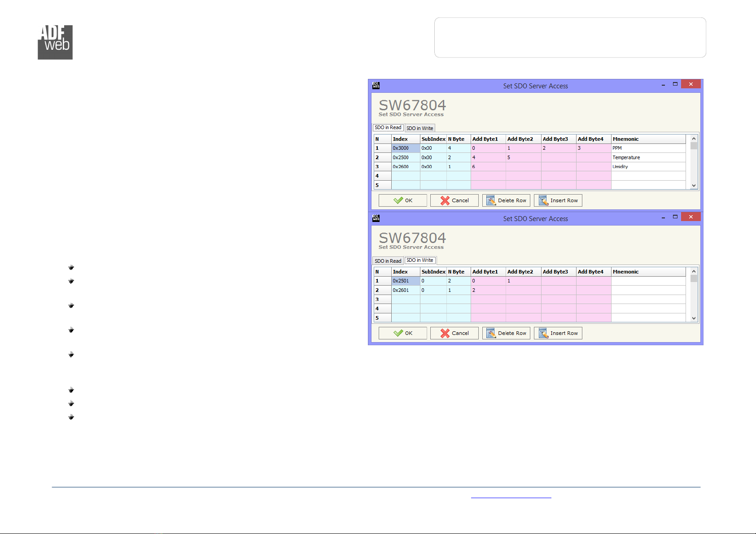Select SDO in Write tab in upper window
Screen dimensions: 756x534
(x=420, y=128)
